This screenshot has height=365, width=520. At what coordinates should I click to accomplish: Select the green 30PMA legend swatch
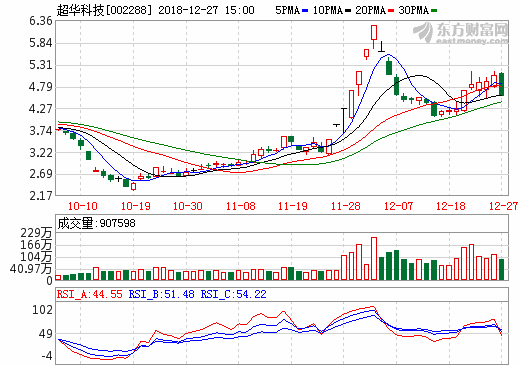click(x=434, y=11)
